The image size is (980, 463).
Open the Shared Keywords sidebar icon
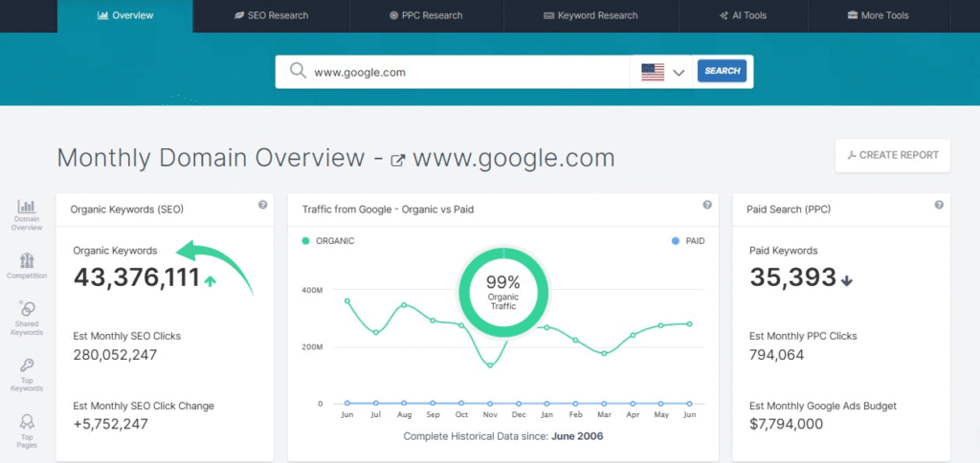coord(27,317)
